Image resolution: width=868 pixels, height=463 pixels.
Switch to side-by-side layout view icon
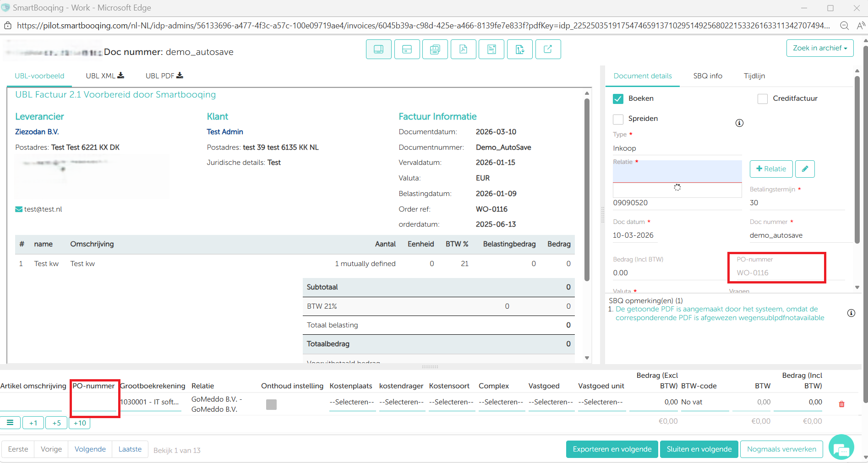click(x=378, y=49)
